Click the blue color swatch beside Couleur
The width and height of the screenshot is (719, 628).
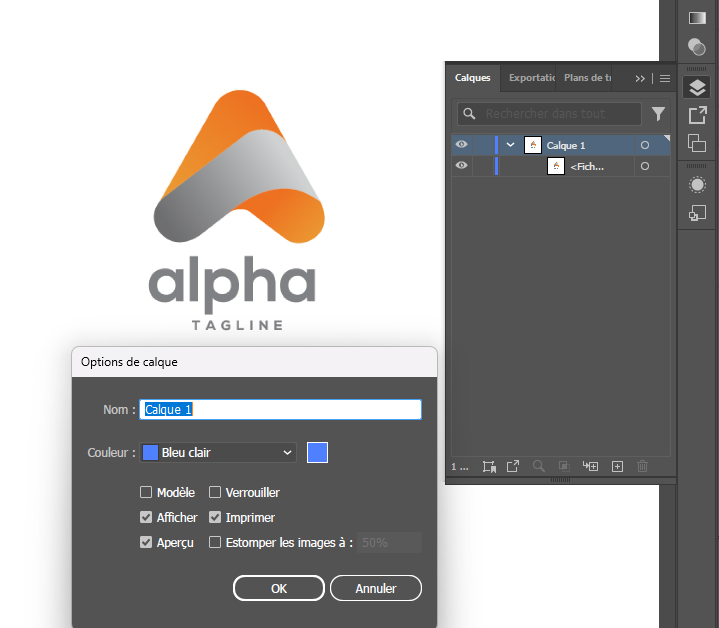(317, 452)
